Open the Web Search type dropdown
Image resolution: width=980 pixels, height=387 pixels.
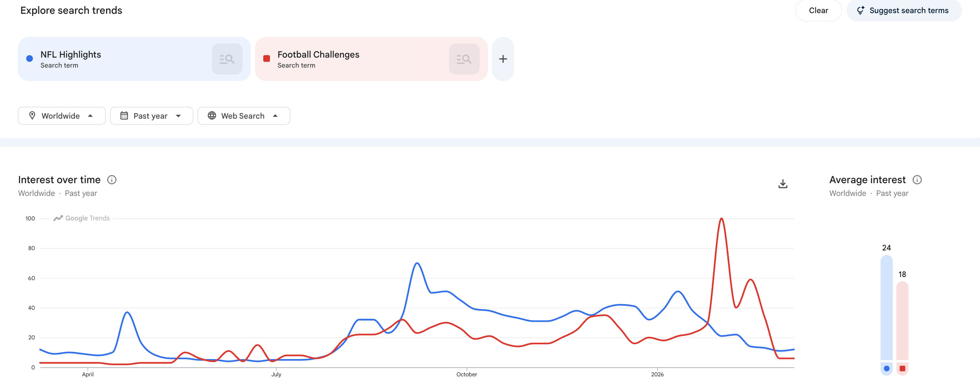coord(244,116)
